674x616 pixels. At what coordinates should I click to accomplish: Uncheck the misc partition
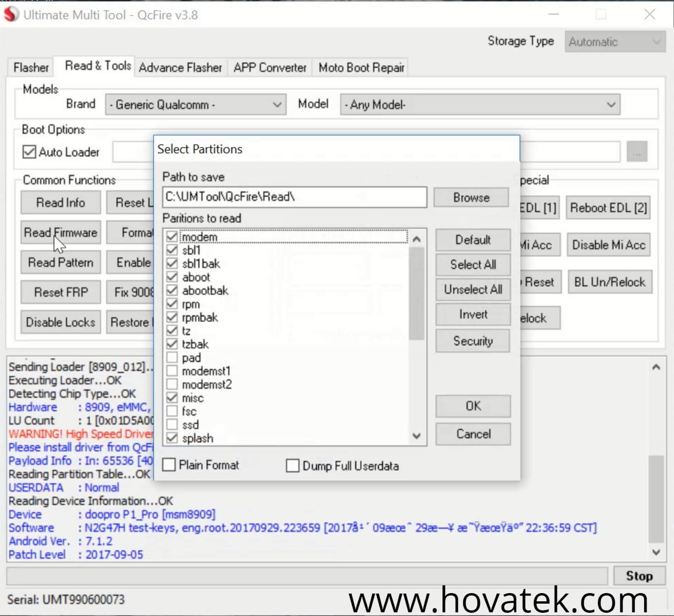172,398
